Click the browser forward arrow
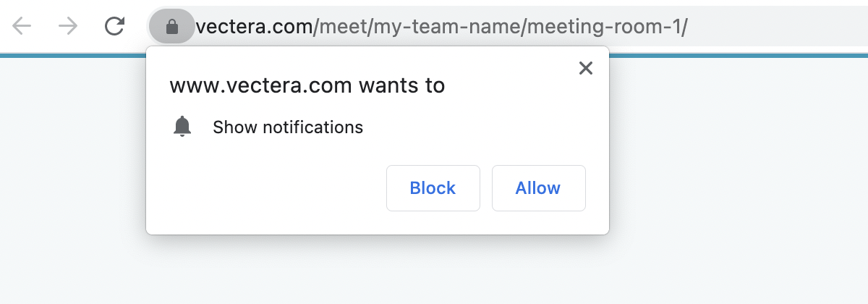Screen dimensions: 868x304 pos(68,27)
